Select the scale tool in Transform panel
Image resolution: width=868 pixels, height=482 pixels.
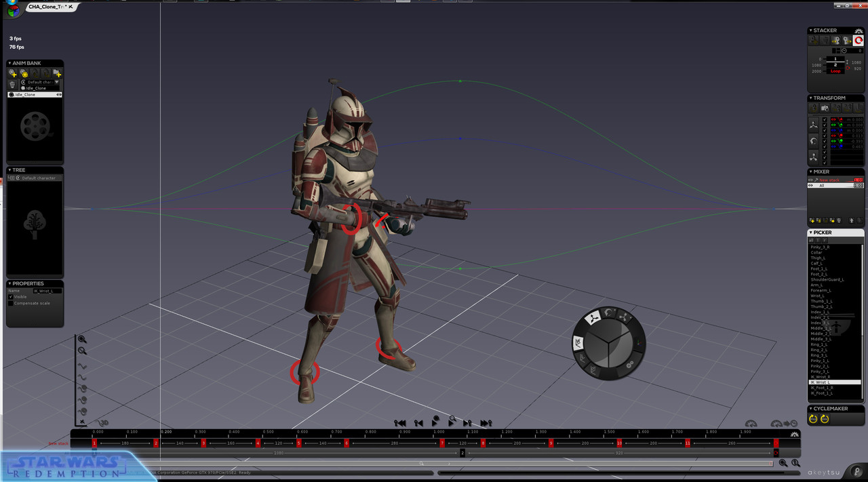pos(814,157)
